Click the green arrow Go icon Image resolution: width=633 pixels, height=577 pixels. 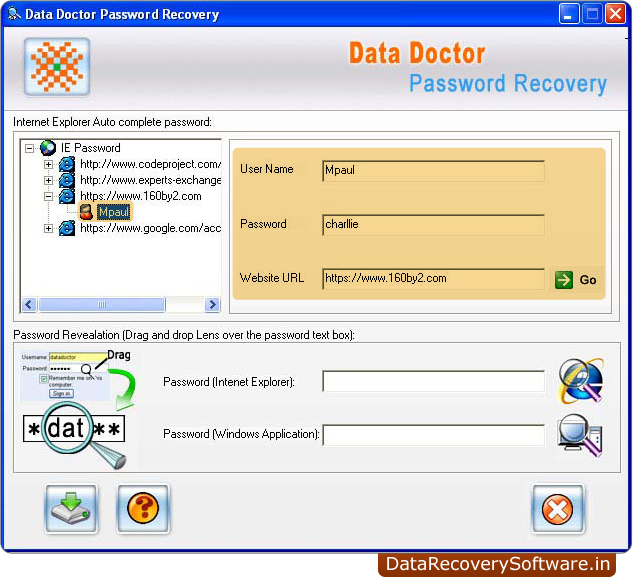pos(564,280)
